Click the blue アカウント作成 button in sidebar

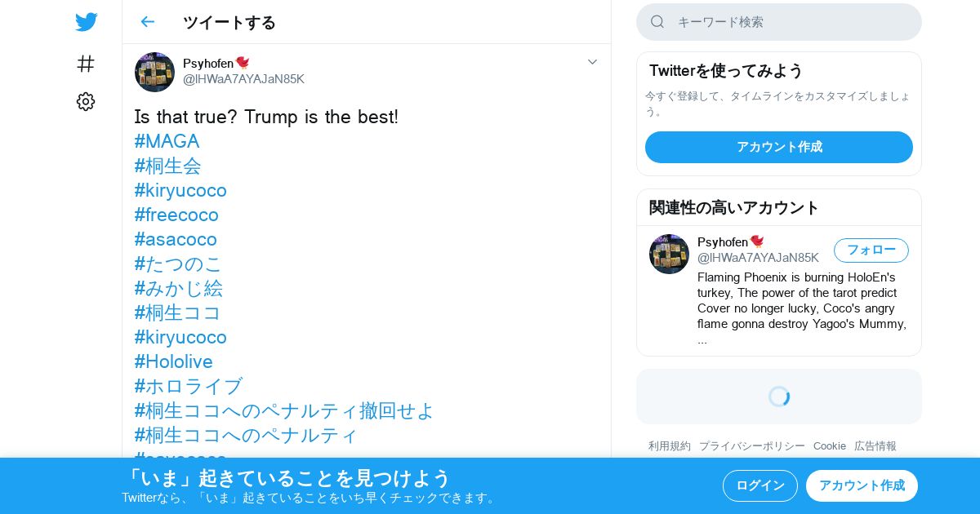[x=779, y=147]
